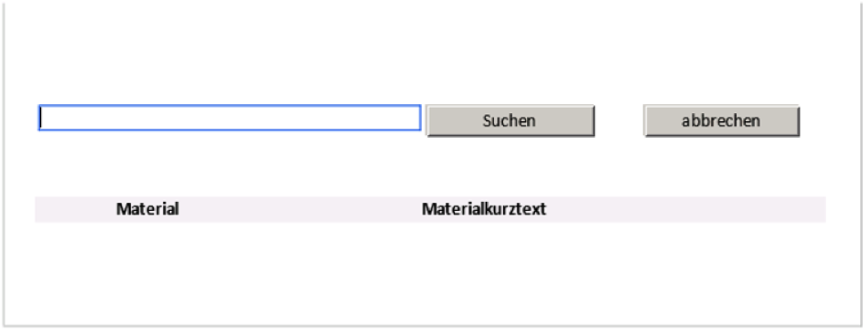Viewport: 868px width, 331px height.
Task: Click the bold Materialkurztext label
Action: tap(483, 209)
